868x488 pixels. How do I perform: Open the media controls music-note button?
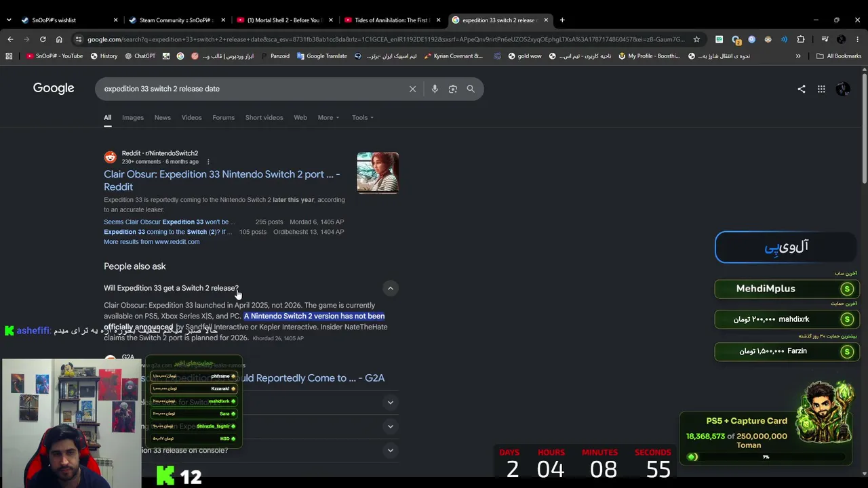(x=825, y=39)
